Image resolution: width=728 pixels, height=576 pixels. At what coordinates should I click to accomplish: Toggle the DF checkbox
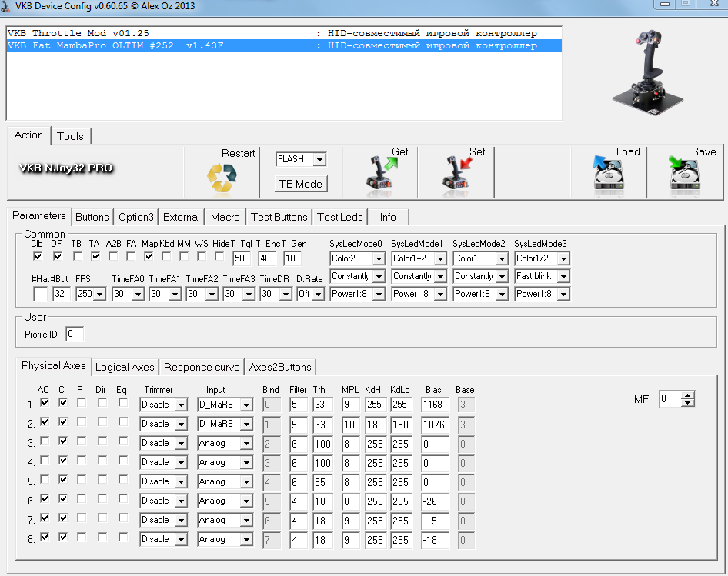tap(57, 256)
